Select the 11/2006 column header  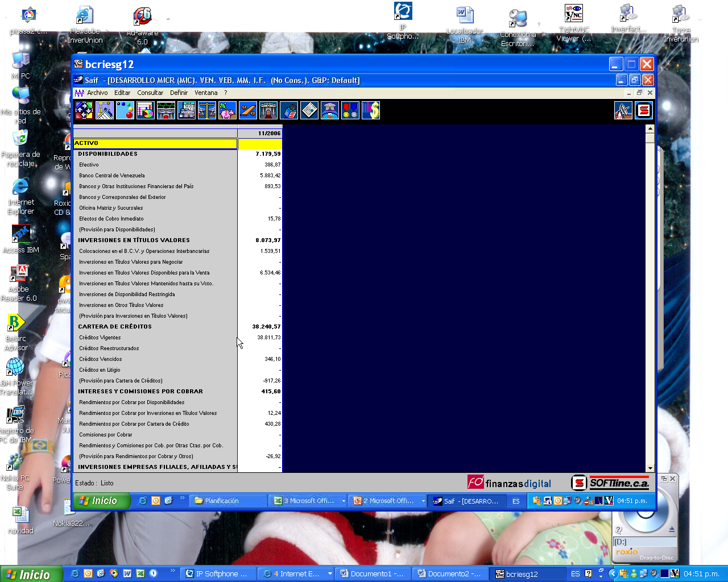(x=260, y=133)
